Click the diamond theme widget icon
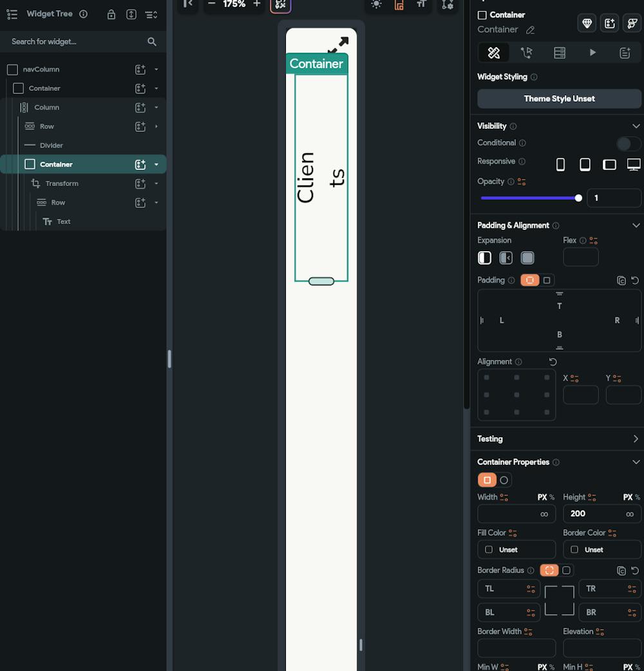This screenshot has width=644, height=671. (x=587, y=23)
